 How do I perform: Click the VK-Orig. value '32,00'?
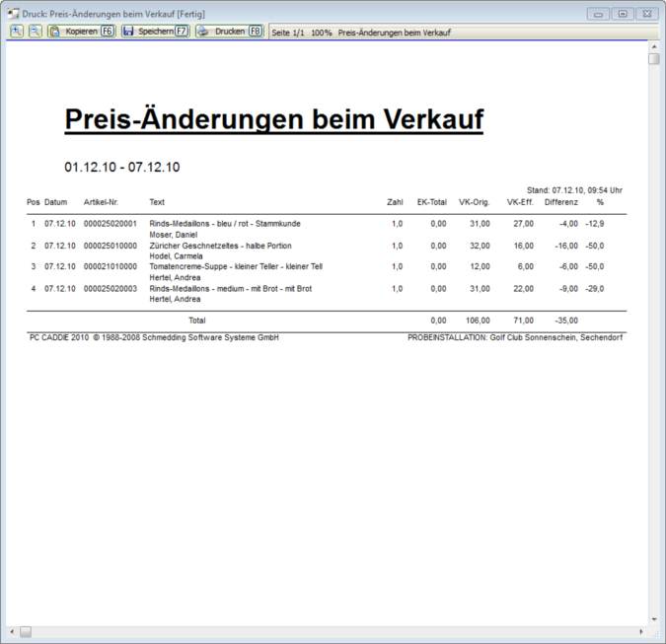click(480, 246)
